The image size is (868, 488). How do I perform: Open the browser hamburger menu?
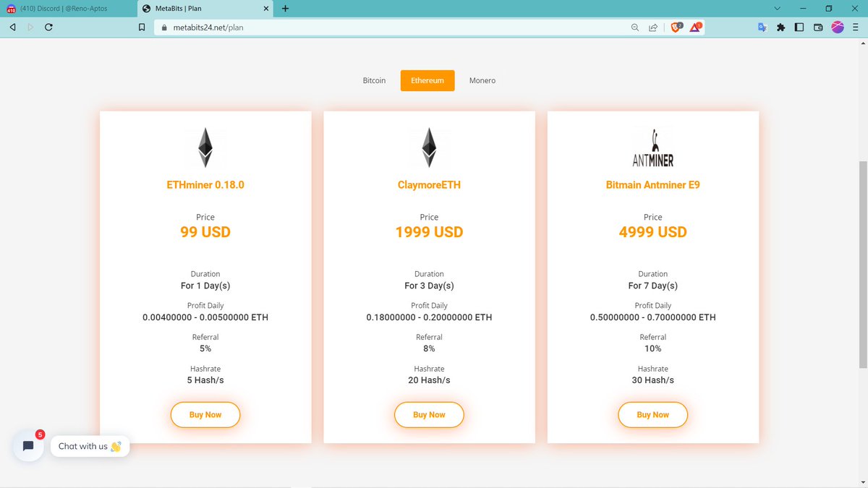point(856,27)
